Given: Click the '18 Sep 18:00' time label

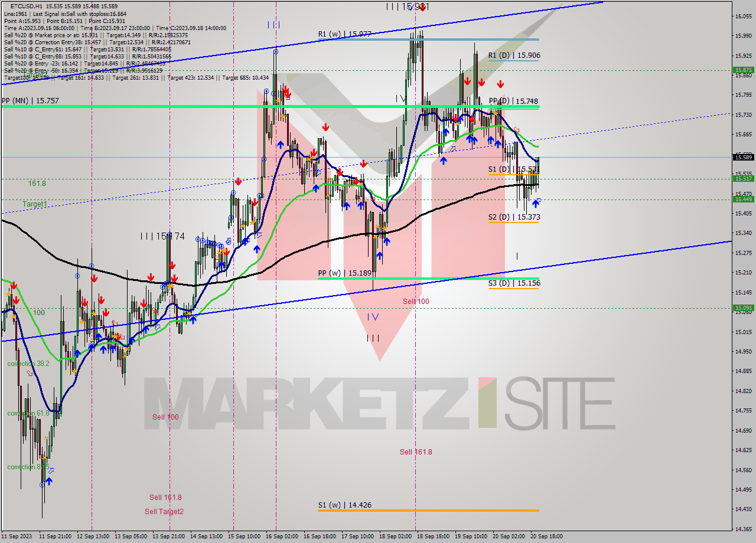Looking at the screenshot, I should (x=433, y=537).
